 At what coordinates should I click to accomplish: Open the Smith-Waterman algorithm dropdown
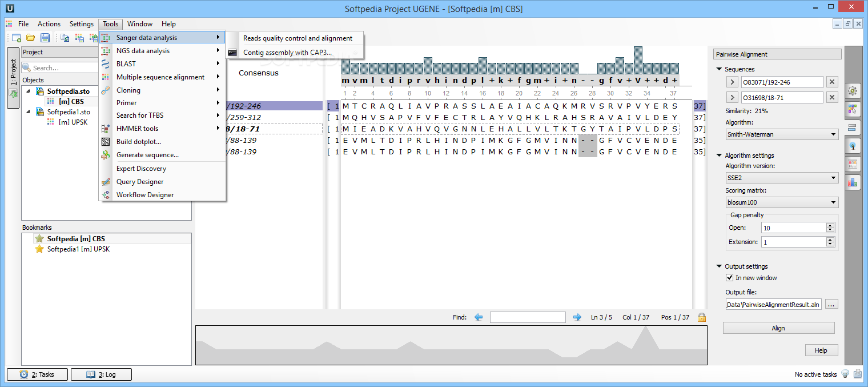782,134
